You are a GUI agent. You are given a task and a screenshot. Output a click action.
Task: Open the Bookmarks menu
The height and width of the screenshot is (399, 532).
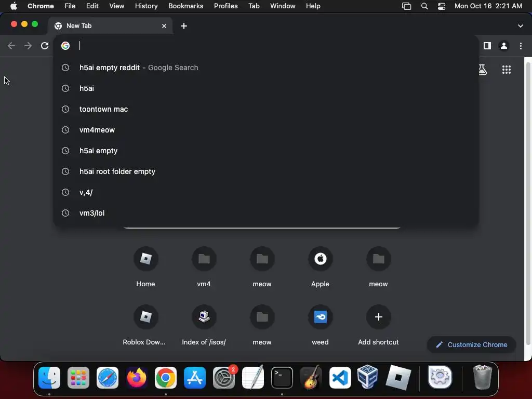[x=185, y=6]
